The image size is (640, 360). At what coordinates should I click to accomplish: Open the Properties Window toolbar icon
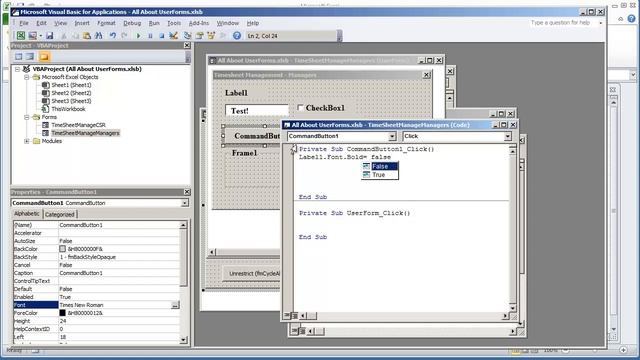[x=199, y=36]
